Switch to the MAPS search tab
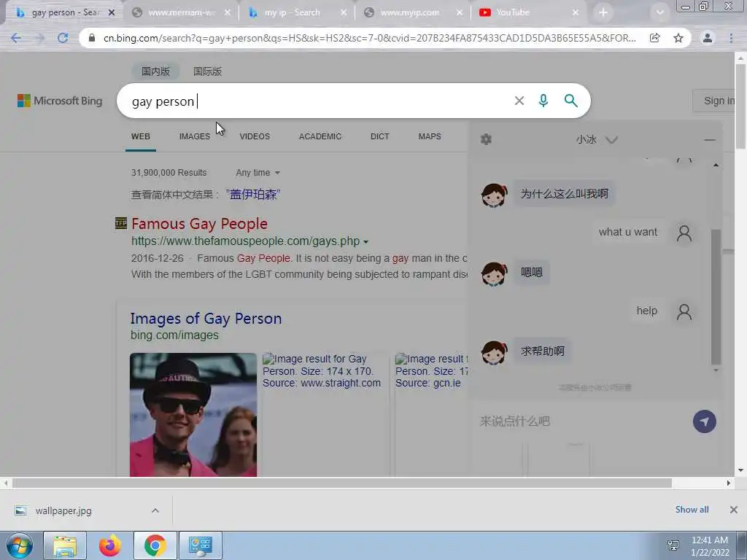 point(430,136)
